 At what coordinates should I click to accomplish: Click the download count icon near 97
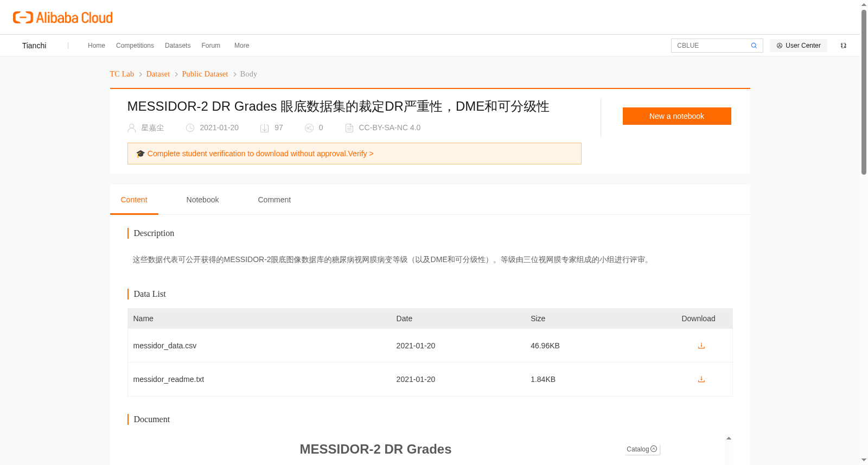click(264, 128)
